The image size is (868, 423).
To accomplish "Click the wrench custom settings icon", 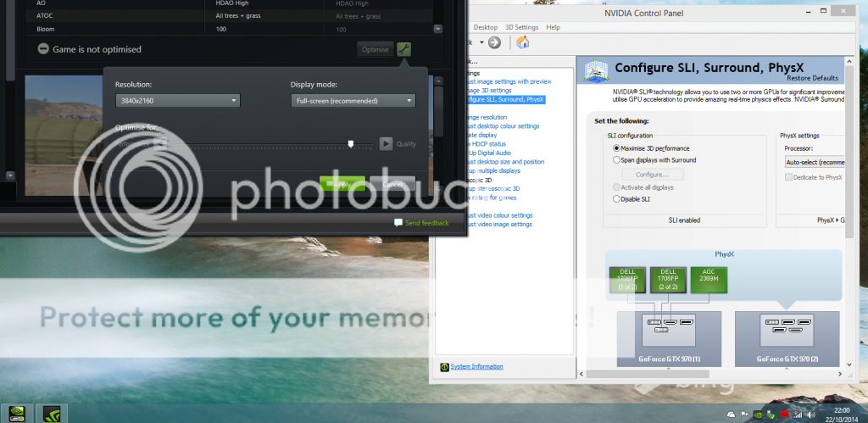I will pyautogui.click(x=404, y=49).
